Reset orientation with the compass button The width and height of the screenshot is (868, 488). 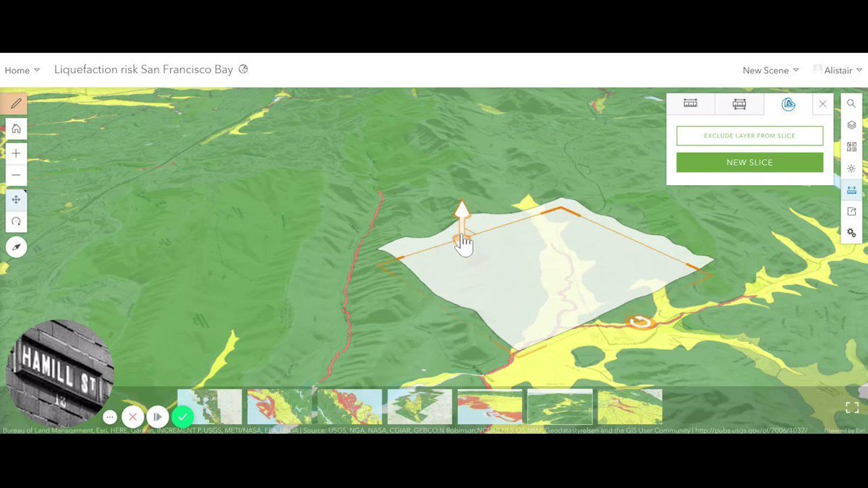coord(16,247)
